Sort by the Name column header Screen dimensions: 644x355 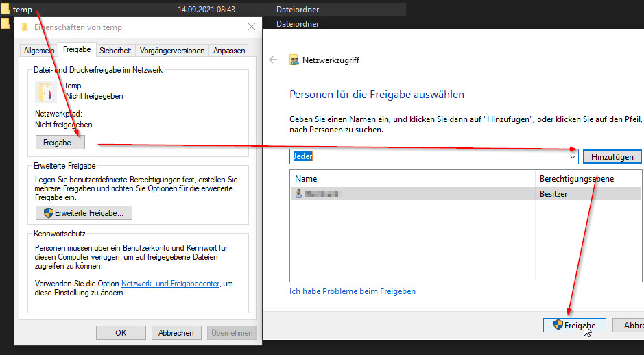pyautogui.click(x=412, y=179)
